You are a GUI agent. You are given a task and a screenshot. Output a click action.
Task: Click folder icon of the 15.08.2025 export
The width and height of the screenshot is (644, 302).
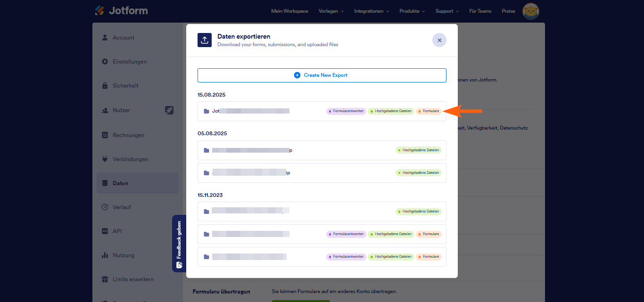click(206, 111)
